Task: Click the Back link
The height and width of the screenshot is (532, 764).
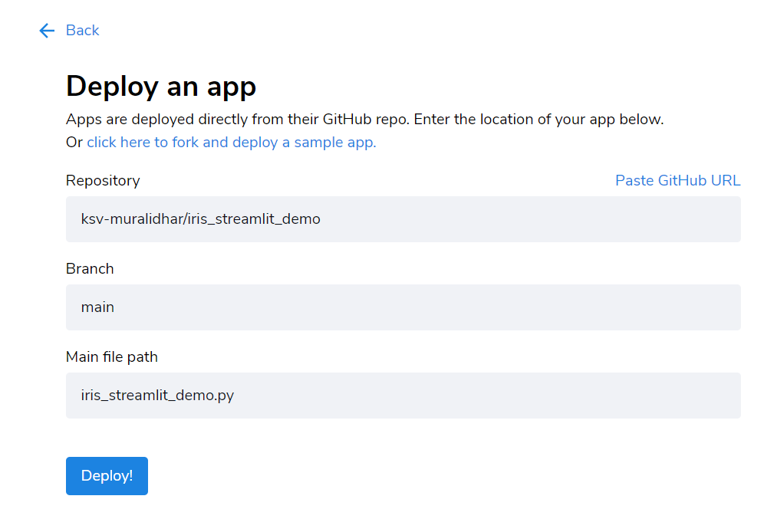Action: (82, 31)
